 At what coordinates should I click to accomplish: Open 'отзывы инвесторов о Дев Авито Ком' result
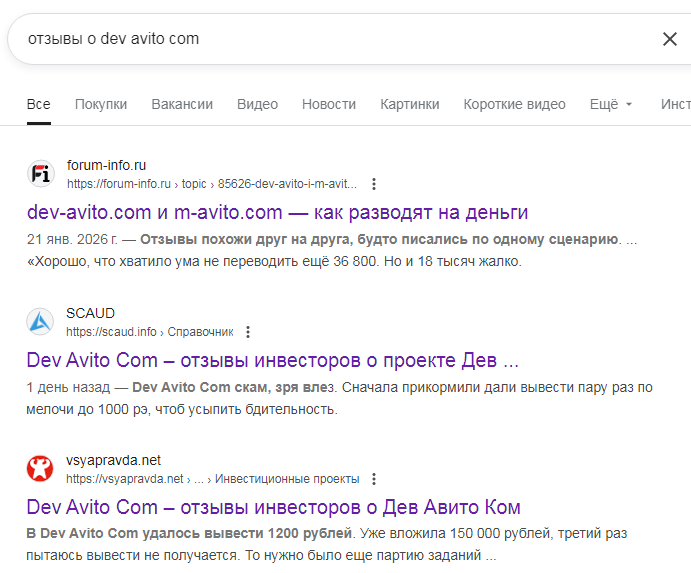[x=273, y=507]
